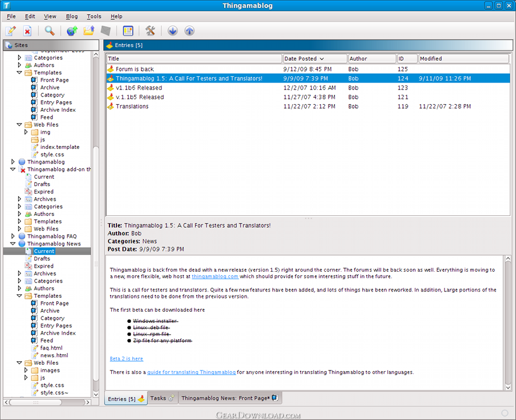Open the Tools menu
The width and height of the screenshot is (516, 420).
pos(94,16)
